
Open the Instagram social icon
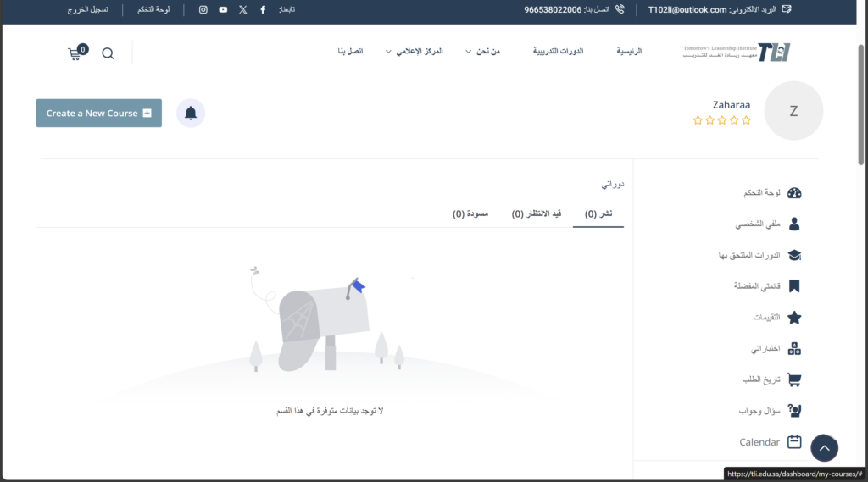[x=203, y=10]
